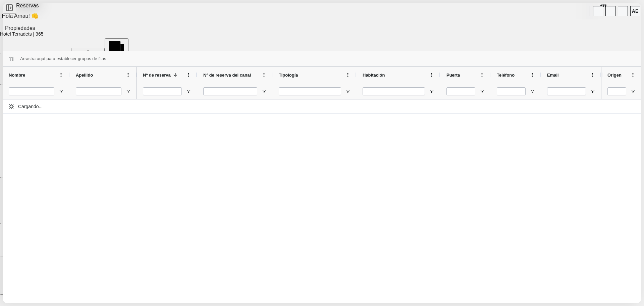Open the Origen column menu
The width and height of the screenshot is (644, 306).
pyautogui.click(x=633, y=75)
